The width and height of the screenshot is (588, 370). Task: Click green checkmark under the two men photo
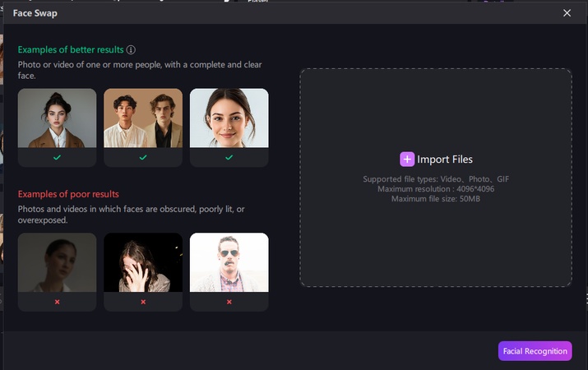click(143, 157)
